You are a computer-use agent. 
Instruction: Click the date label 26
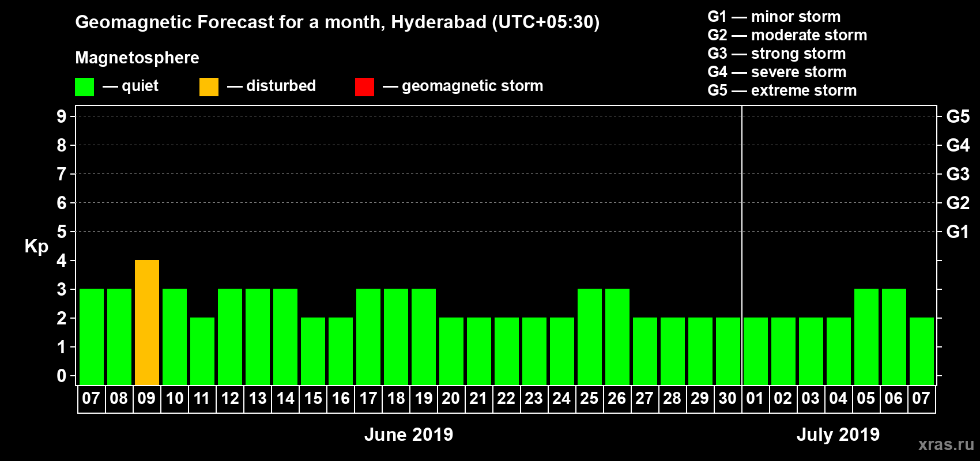[x=617, y=399]
